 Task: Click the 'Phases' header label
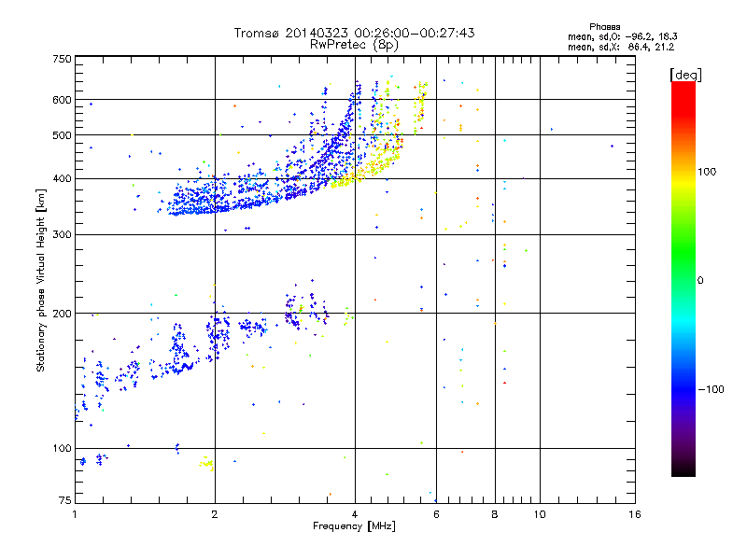pyautogui.click(x=604, y=27)
